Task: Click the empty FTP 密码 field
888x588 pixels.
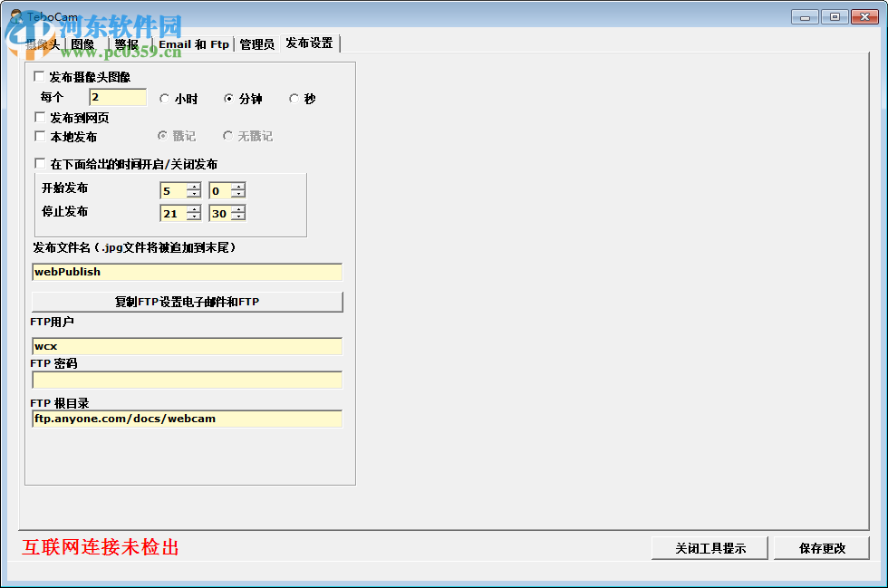Action: click(188, 381)
